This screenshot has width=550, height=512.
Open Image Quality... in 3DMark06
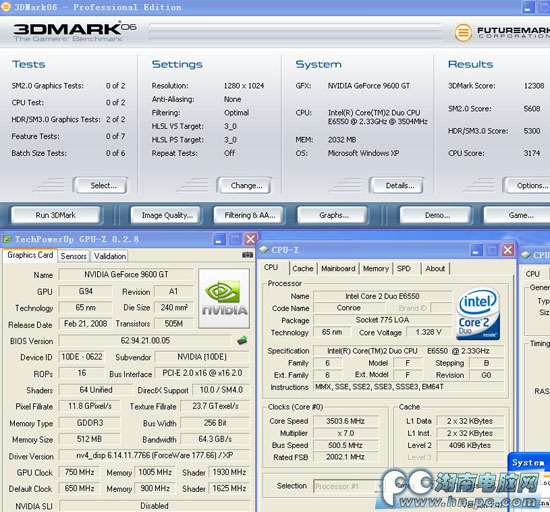(x=166, y=215)
